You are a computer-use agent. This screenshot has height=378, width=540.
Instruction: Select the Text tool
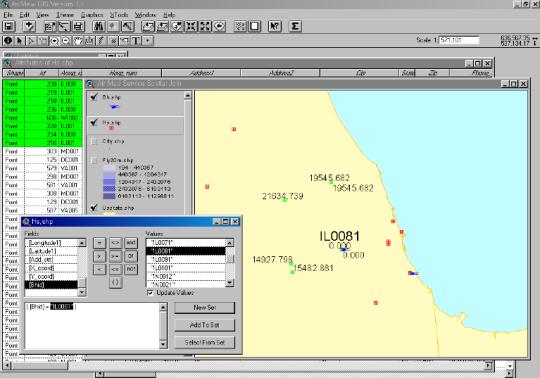[x=136, y=41]
